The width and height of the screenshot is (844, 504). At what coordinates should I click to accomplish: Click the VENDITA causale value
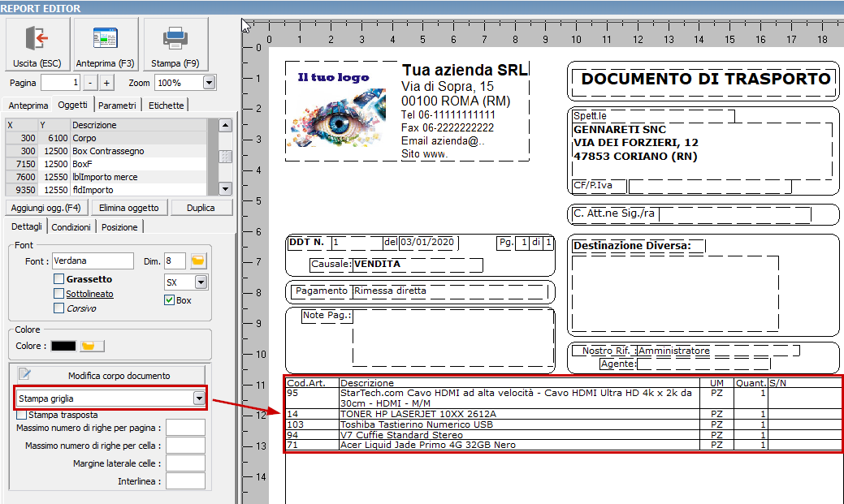pos(377,264)
